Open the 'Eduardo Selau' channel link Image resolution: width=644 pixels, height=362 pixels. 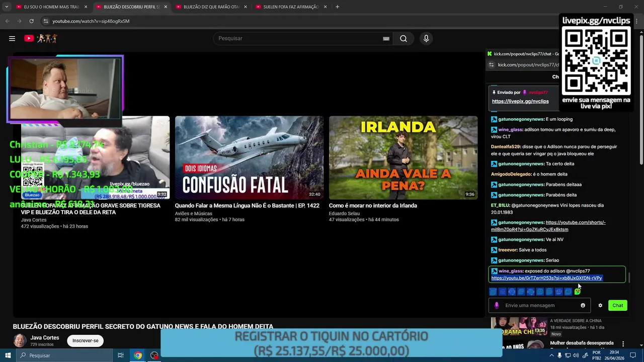point(344,213)
